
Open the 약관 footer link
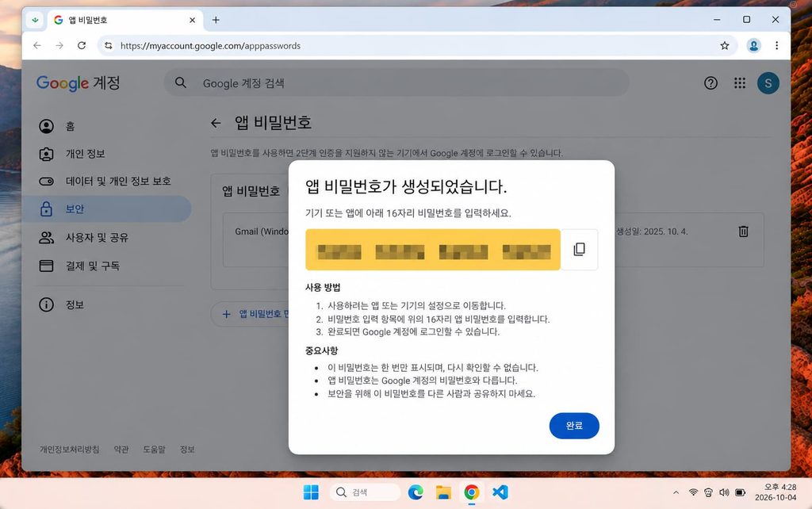coord(121,449)
